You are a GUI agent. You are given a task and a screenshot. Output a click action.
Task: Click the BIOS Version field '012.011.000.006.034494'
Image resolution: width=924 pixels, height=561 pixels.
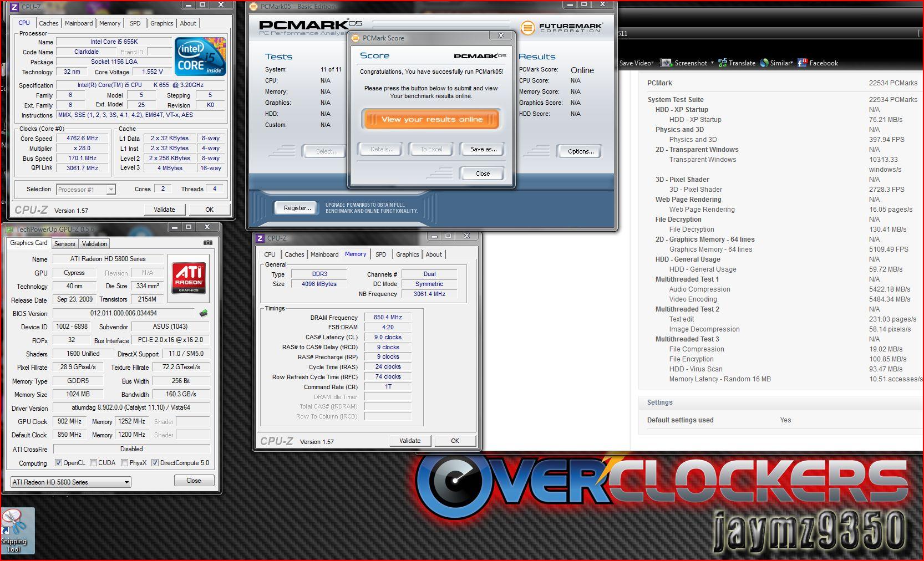tap(123, 314)
